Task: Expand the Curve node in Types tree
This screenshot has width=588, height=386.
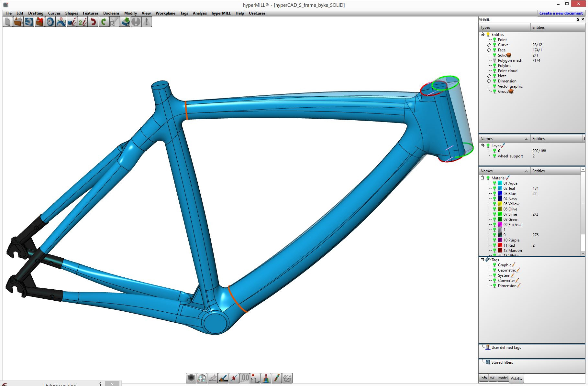Action: pyautogui.click(x=489, y=45)
